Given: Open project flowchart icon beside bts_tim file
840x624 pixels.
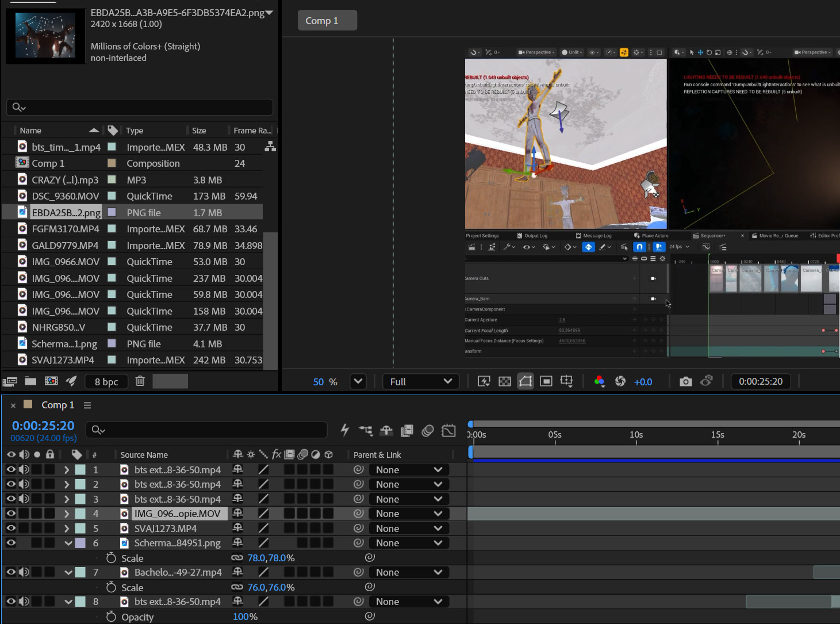Looking at the screenshot, I should click(x=270, y=147).
